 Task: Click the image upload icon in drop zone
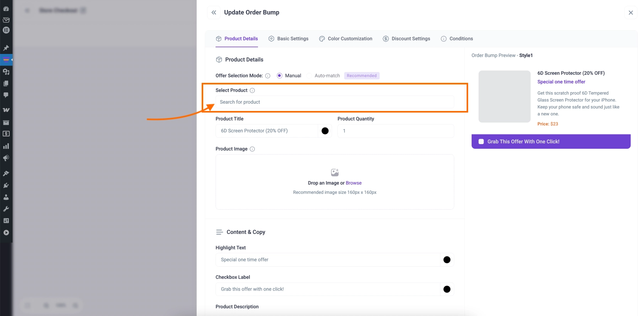335,172
